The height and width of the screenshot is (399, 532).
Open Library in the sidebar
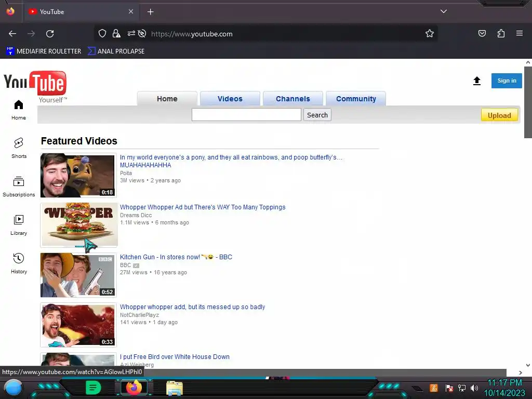click(19, 225)
